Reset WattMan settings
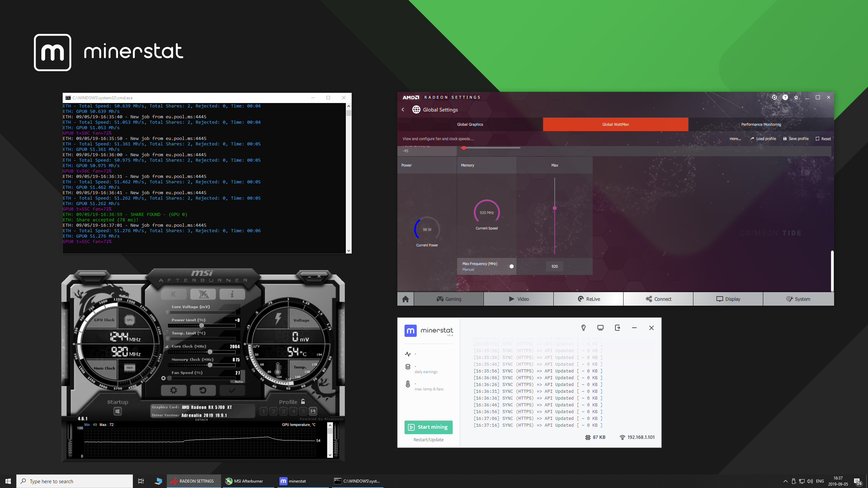Image resolution: width=868 pixels, height=488 pixels. coord(823,139)
